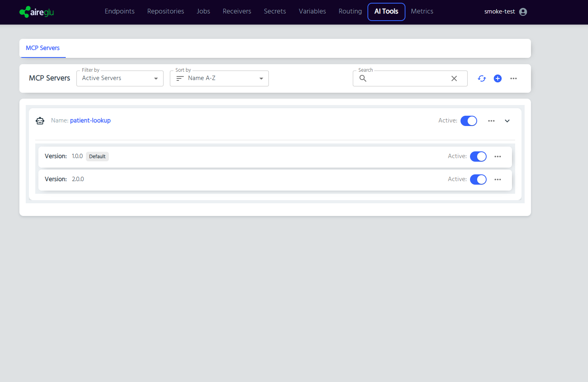The width and height of the screenshot is (588, 382).
Task: Open more options for version 1.0.0
Action: (498, 157)
